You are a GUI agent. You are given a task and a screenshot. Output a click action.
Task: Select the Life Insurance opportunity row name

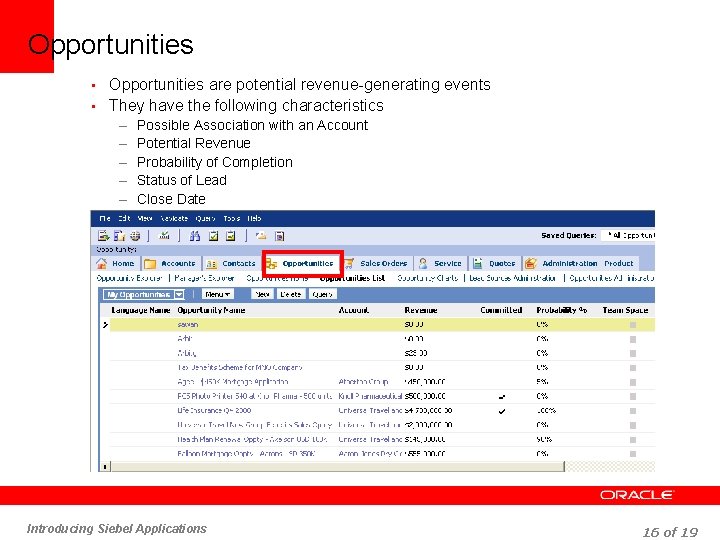tap(214, 411)
